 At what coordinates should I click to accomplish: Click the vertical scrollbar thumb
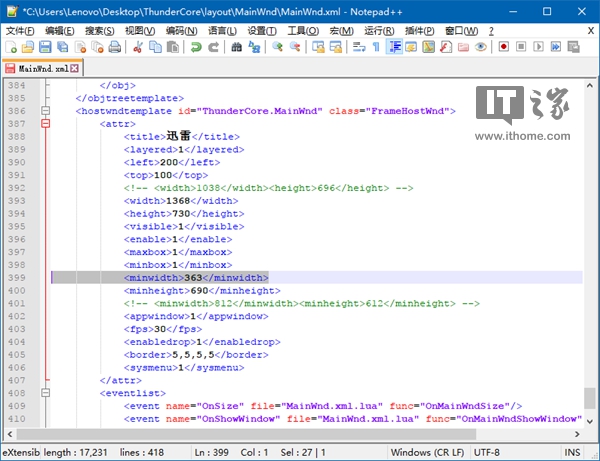click(x=590, y=399)
